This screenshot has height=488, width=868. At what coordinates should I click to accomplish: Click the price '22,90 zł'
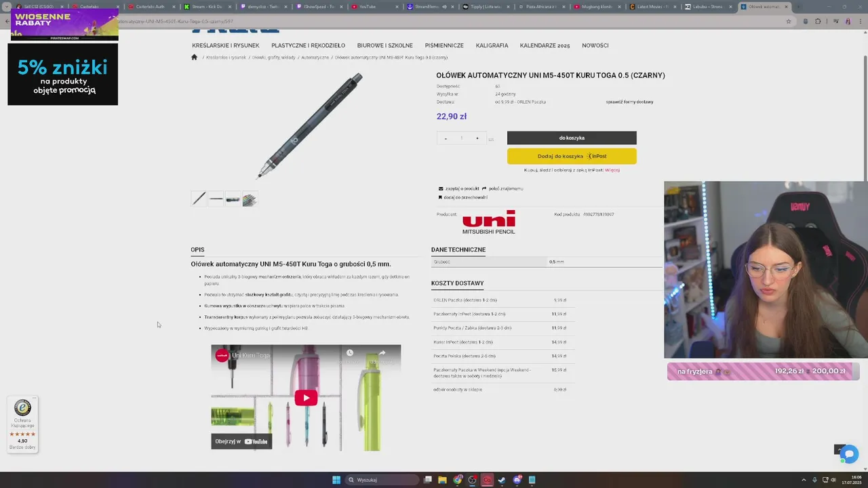452,117
